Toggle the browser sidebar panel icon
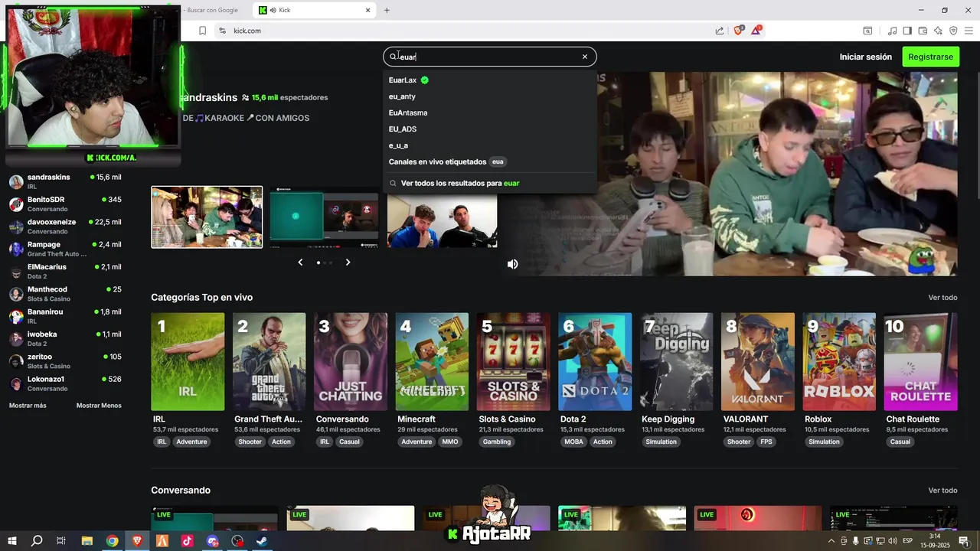The height and width of the screenshot is (551, 980). pyautogui.click(x=907, y=31)
